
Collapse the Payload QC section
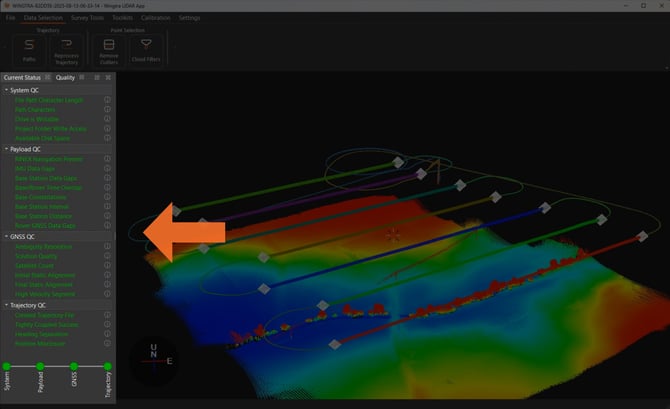coord(6,149)
